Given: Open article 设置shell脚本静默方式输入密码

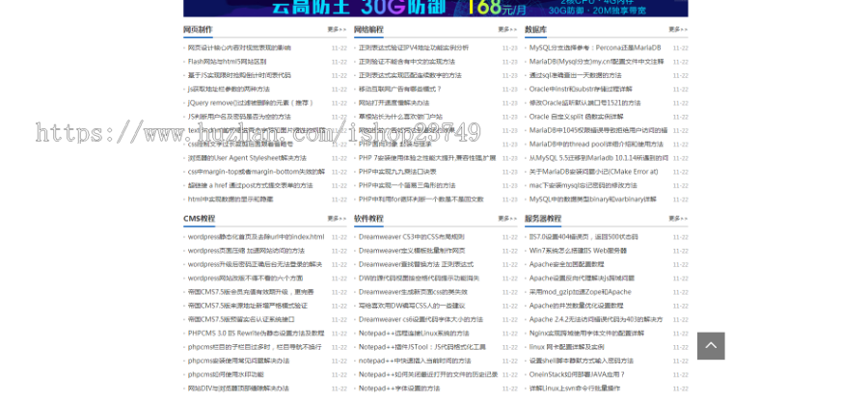Looking at the screenshot, I should coord(582,361).
